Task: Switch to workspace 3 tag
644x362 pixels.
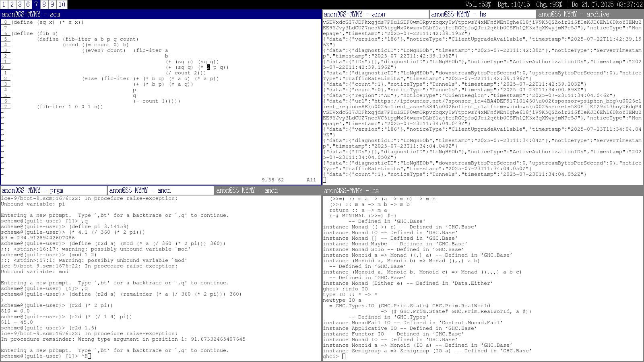Action: (x=20, y=4)
